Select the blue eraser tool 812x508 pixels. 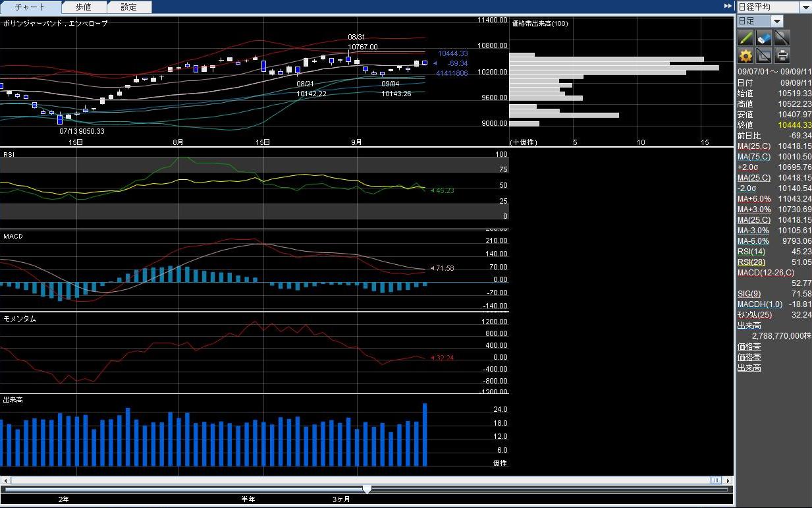tap(763, 38)
